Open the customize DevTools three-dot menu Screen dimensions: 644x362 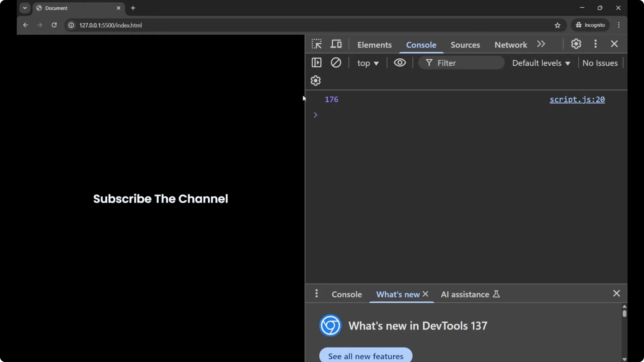pyautogui.click(x=596, y=44)
